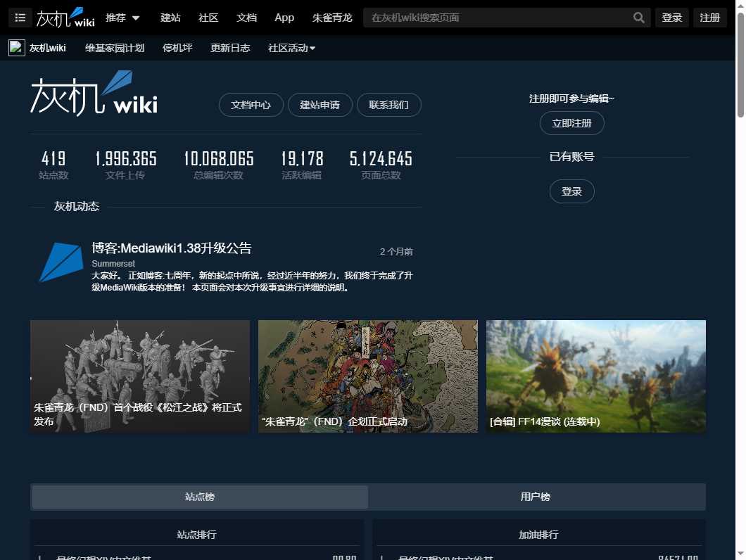The width and height of the screenshot is (746, 560).
Task: Switch to the 用户榜 tab
Action: (535, 497)
